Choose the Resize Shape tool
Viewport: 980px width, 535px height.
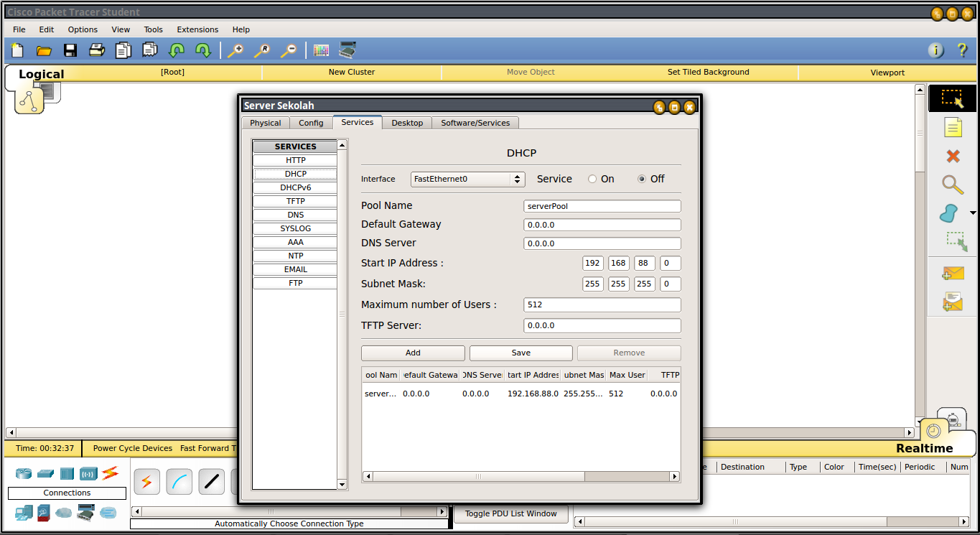coord(956,241)
